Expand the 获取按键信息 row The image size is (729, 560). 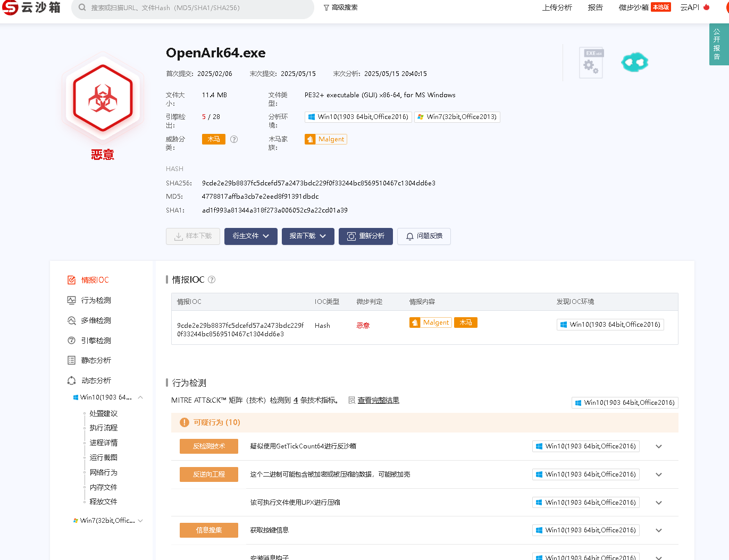(x=659, y=530)
